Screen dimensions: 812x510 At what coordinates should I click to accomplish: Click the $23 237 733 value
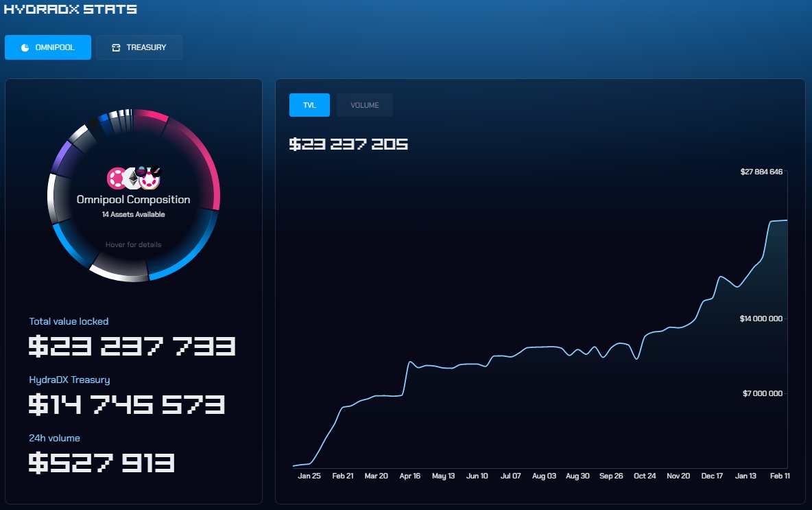132,346
